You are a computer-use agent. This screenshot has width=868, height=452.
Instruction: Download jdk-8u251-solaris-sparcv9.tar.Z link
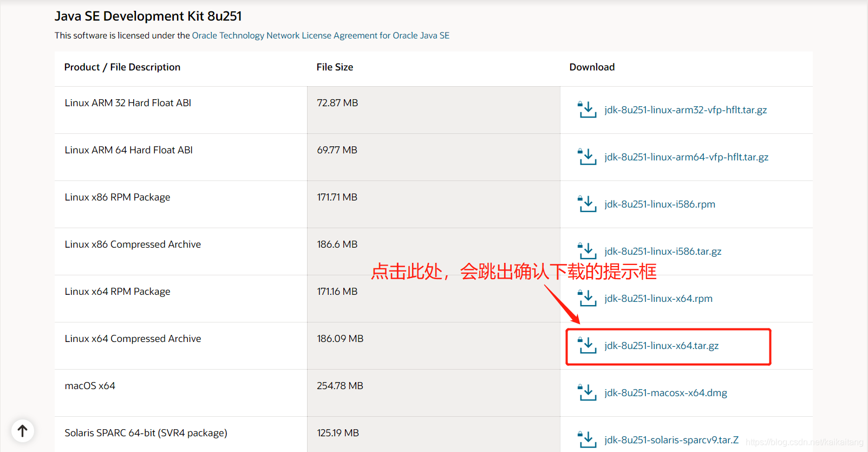pyautogui.click(x=671, y=440)
